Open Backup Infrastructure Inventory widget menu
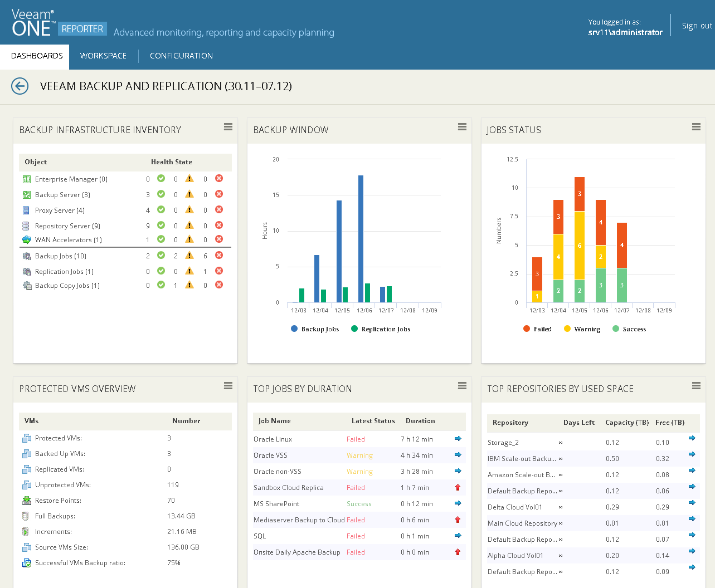Viewport: 715px width, 588px height. point(228,127)
